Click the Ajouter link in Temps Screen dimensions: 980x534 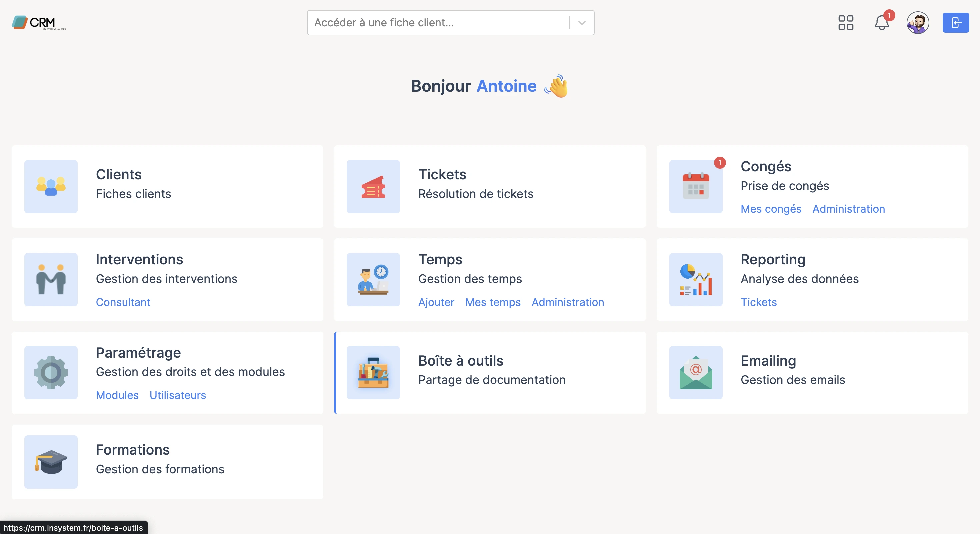coord(436,302)
